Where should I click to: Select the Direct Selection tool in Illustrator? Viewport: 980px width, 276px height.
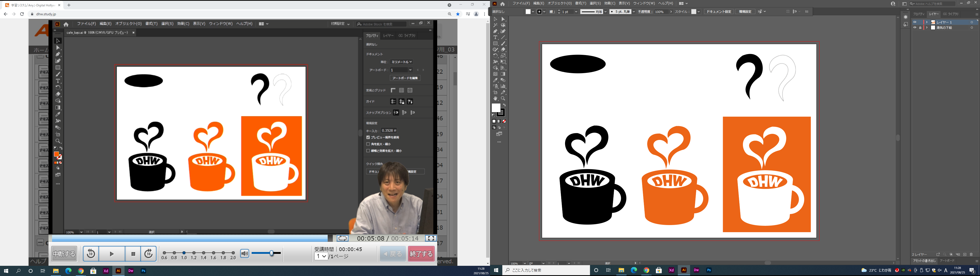[x=503, y=19]
